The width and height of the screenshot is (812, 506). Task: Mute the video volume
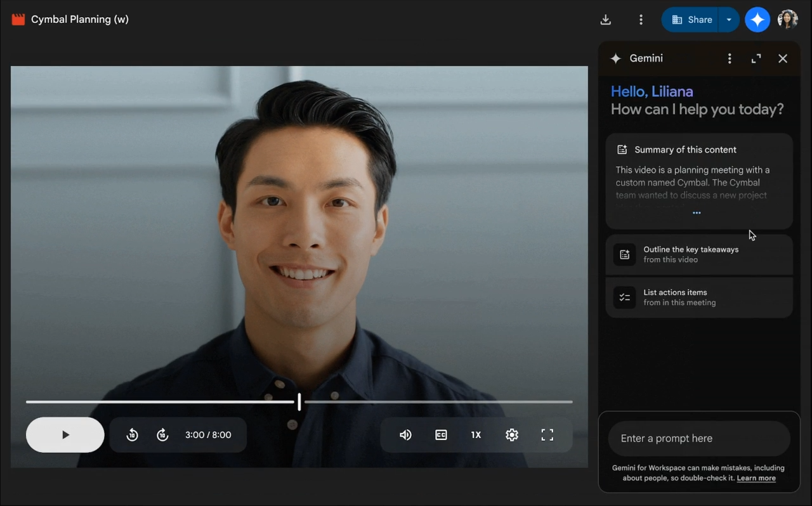405,435
